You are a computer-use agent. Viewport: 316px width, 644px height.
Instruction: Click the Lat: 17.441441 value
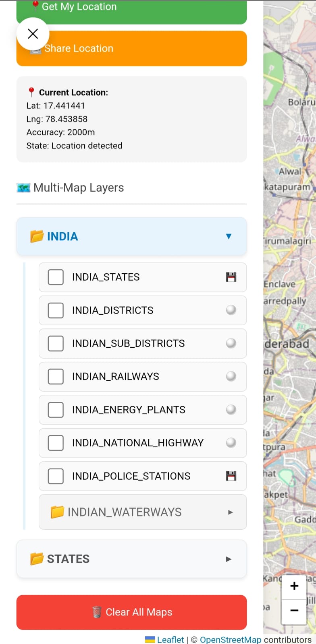(x=56, y=106)
